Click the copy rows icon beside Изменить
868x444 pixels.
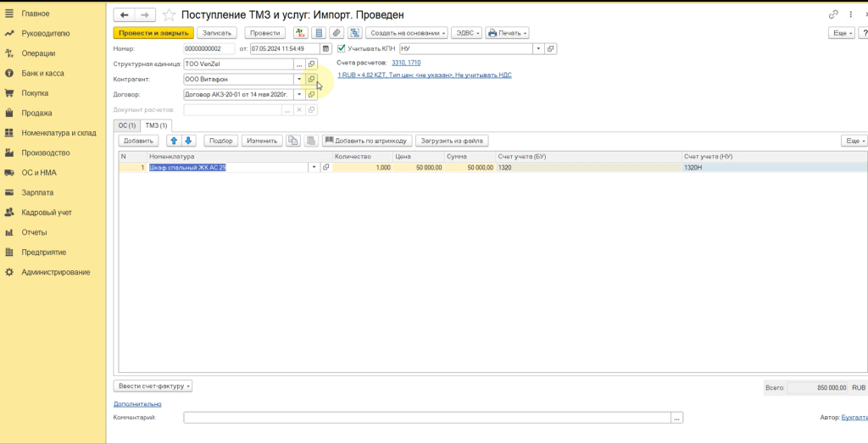point(292,141)
